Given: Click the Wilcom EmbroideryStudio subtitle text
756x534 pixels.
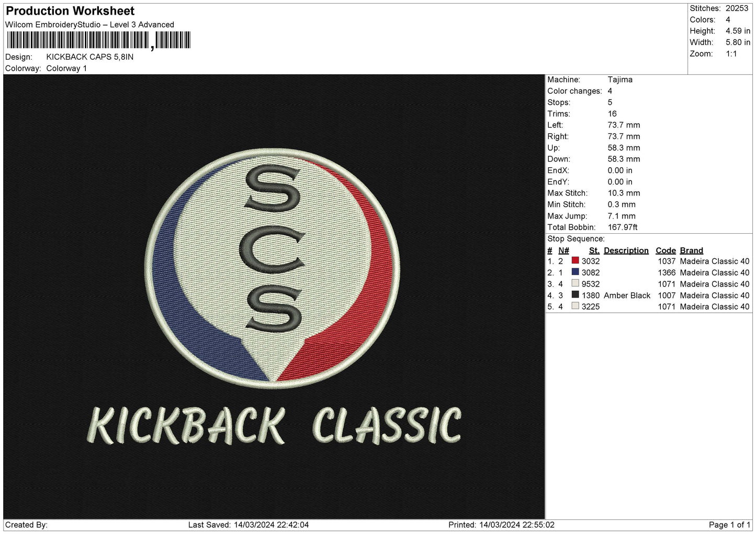Looking at the screenshot, I should pos(89,25).
